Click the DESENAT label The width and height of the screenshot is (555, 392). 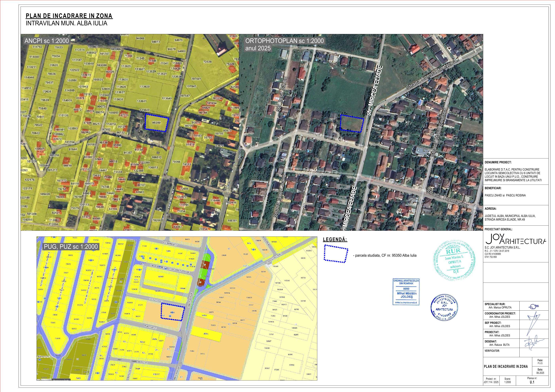click(x=491, y=342)
